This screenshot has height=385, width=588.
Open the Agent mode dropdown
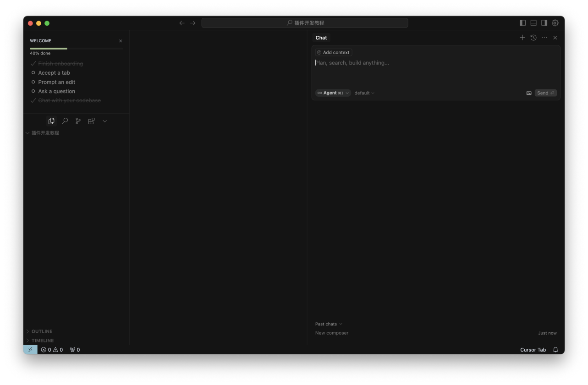333,93
